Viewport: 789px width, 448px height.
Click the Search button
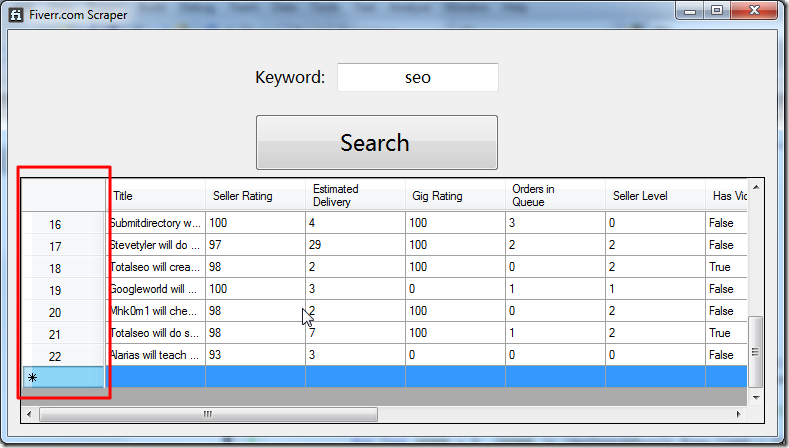point(376,142)
